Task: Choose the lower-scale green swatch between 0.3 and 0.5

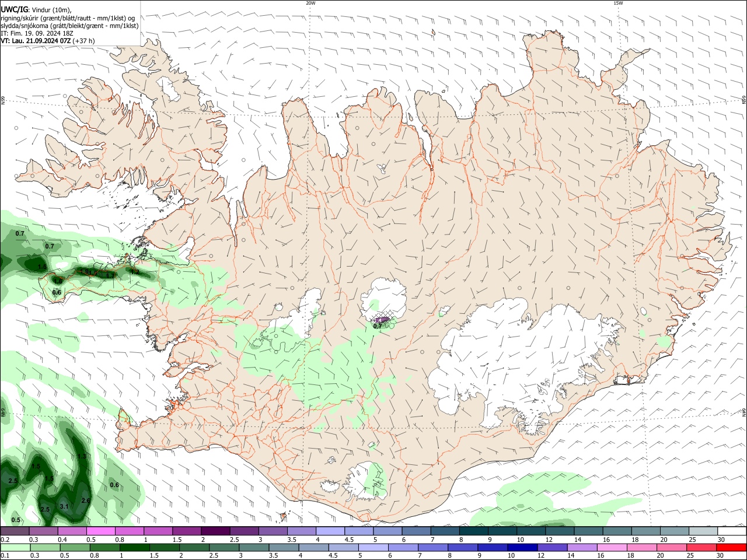Action: (x=45, y=547)
